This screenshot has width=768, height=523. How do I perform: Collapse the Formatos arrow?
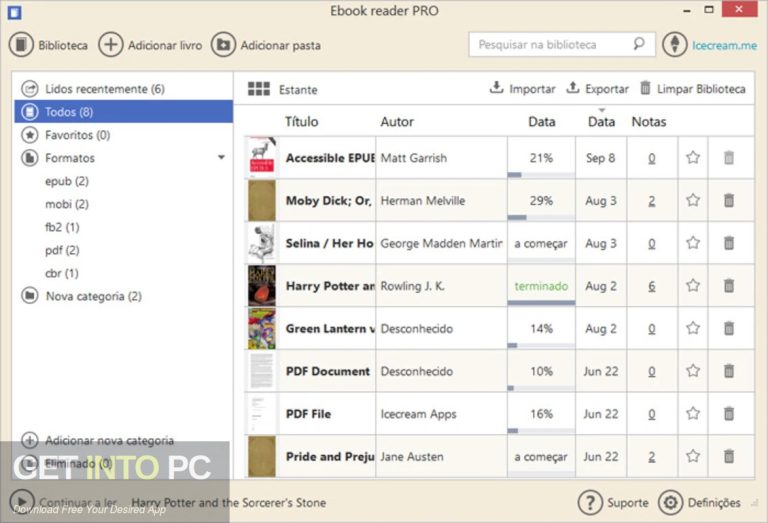(221, 157)
